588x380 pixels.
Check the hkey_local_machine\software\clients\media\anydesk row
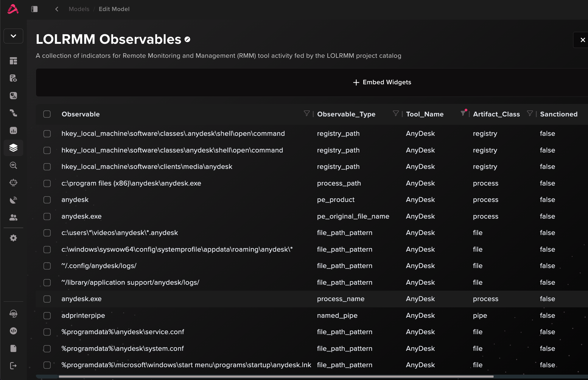pos(47,167)
